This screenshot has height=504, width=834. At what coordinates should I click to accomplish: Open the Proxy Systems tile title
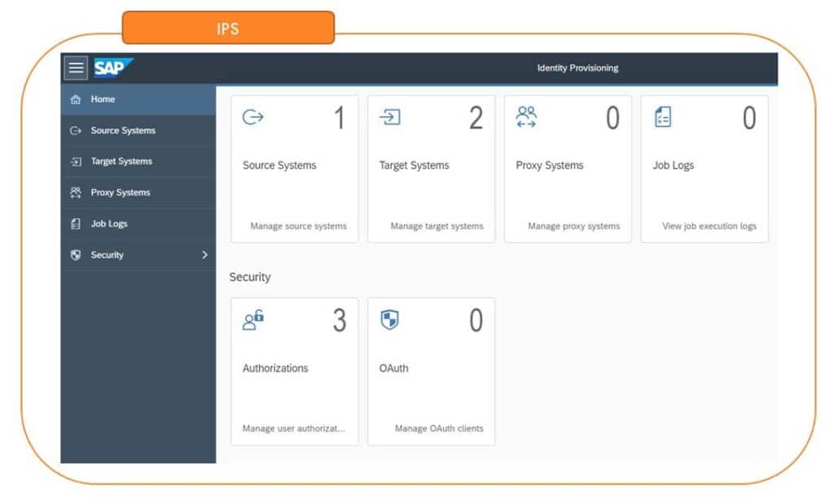coord(550,165)
